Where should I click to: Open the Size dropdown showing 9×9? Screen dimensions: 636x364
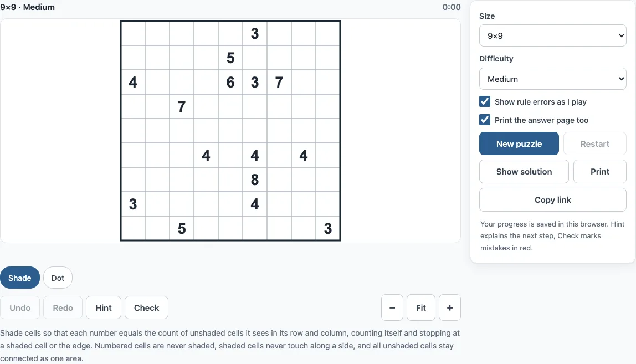[552, 35]
